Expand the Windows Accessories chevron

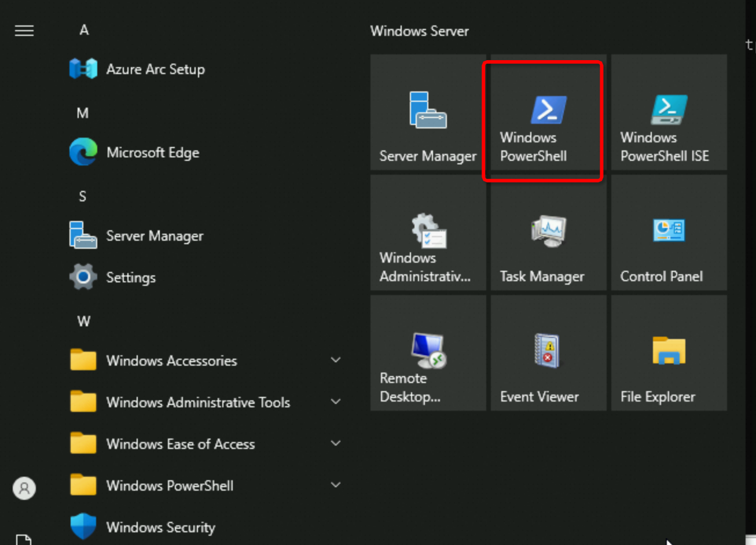click(x=336, y=360)
